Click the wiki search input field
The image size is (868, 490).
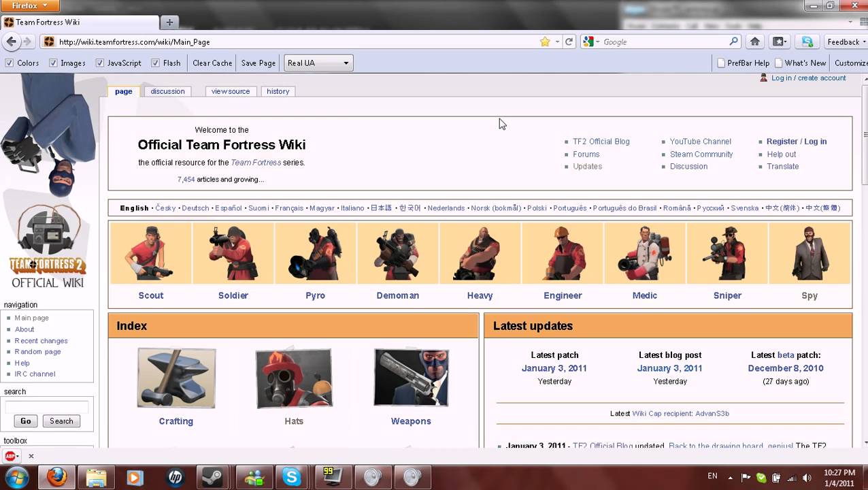pos(47,407)
